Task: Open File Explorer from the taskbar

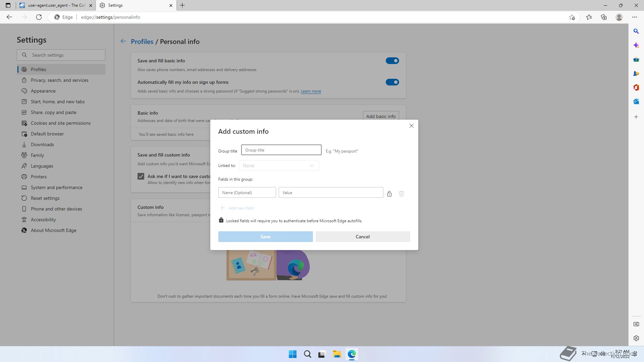Action: (x=337, y=354)
